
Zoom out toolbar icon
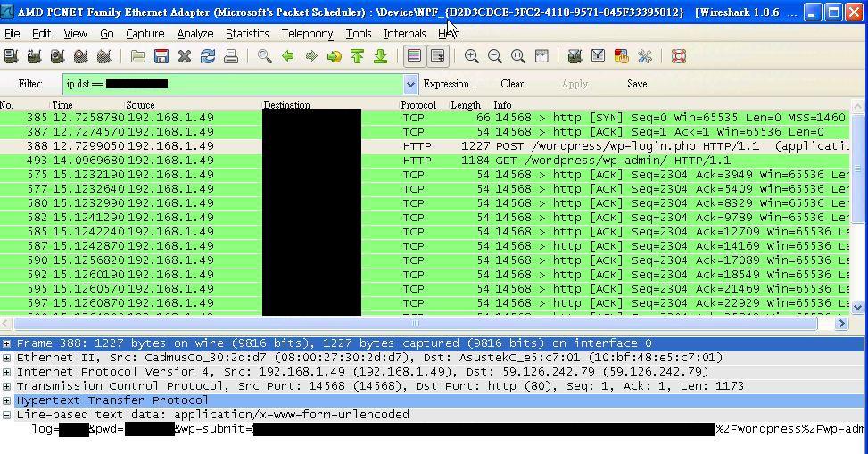(495, 56)
